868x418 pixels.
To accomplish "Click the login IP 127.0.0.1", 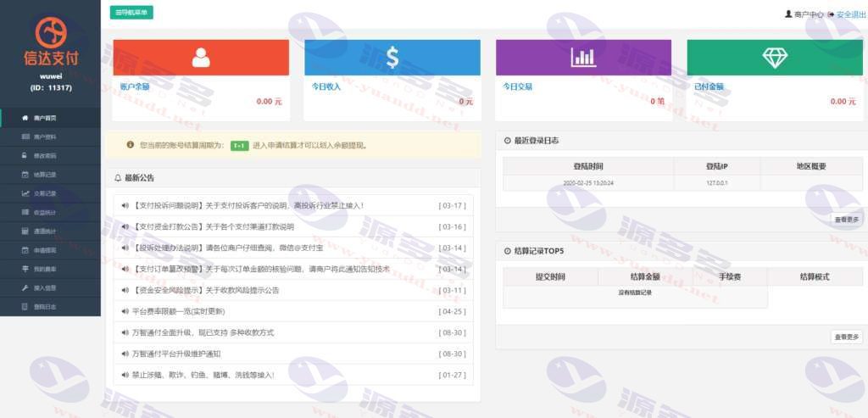I will tap(717, 182).
